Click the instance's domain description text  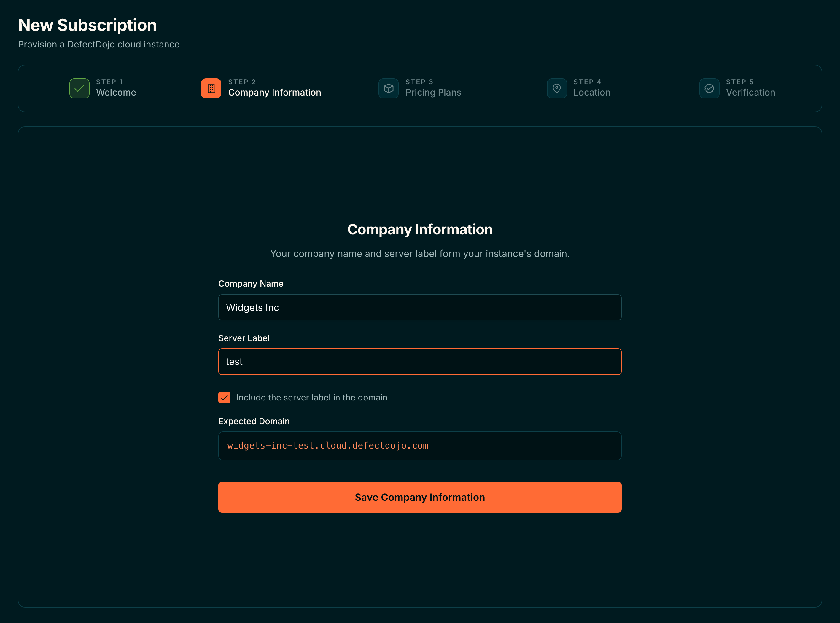coord(420,253)
